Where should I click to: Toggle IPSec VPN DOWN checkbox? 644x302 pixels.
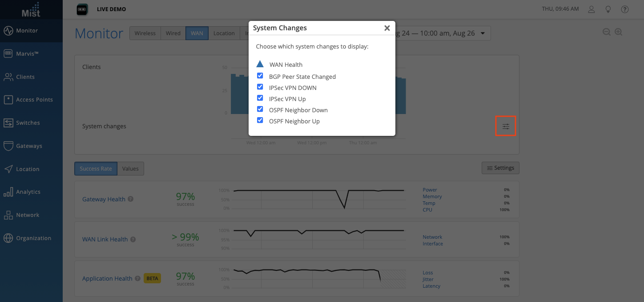click(260, 87)
